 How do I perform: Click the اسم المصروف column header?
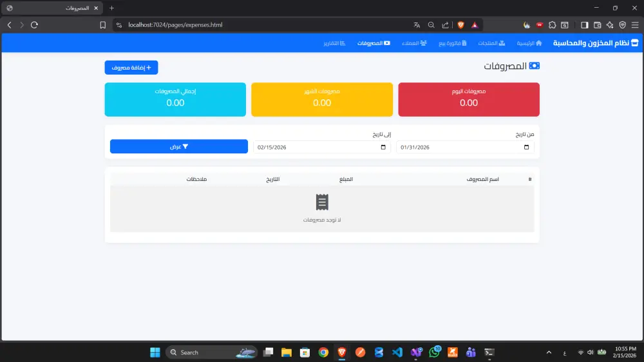point(482,179)
